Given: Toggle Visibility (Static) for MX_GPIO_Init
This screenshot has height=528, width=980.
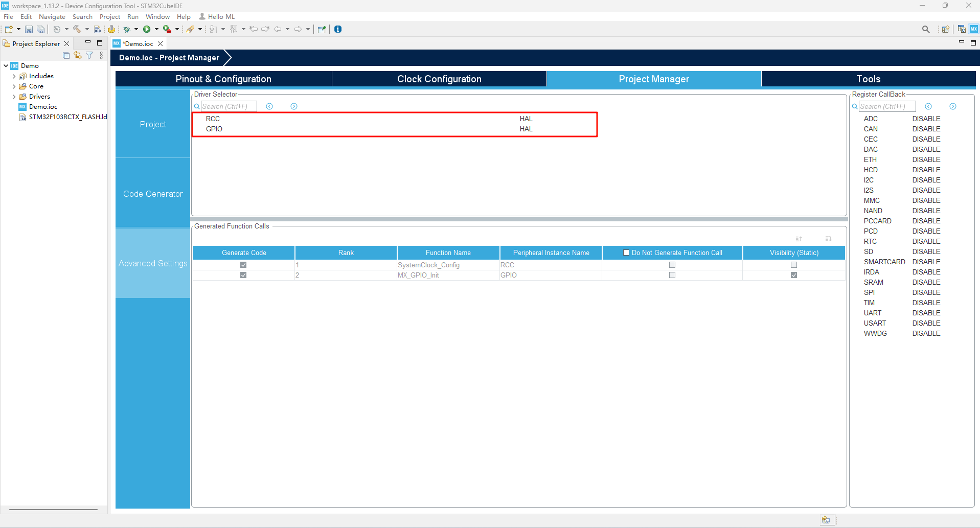Looking at the screenshot, I should point(794,275).
